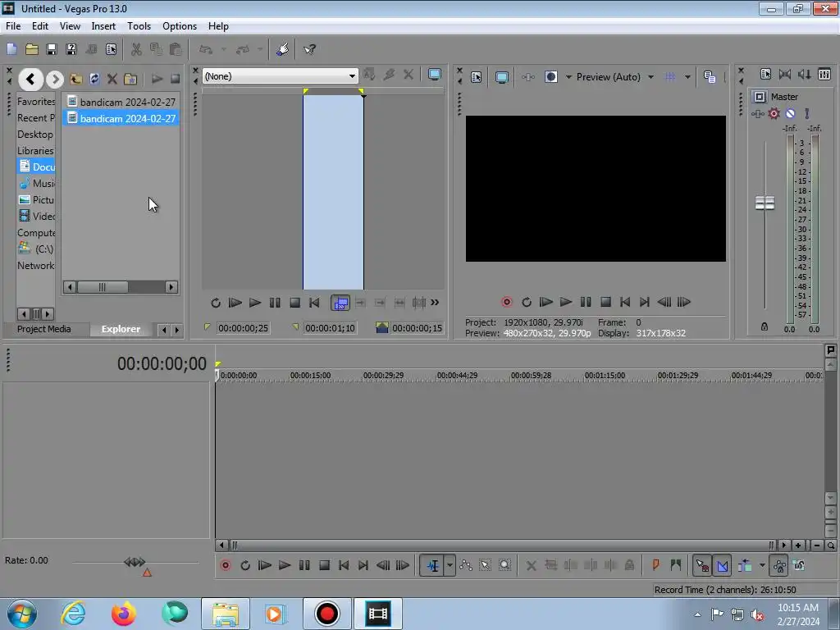Image resolution: width=840 pixels, height=630 pixels.
Task: Open the File menu
Action: click(13, 25)
